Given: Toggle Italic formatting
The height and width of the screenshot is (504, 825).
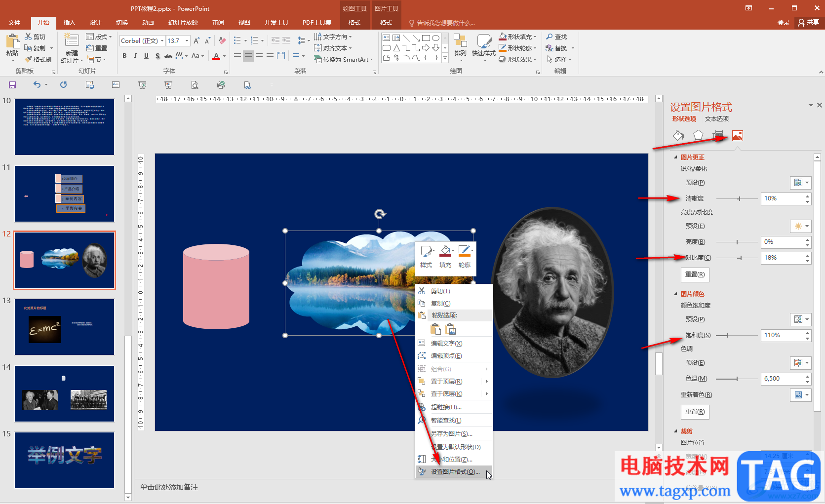Looking at the screenshot, I should tap(135, 56).
